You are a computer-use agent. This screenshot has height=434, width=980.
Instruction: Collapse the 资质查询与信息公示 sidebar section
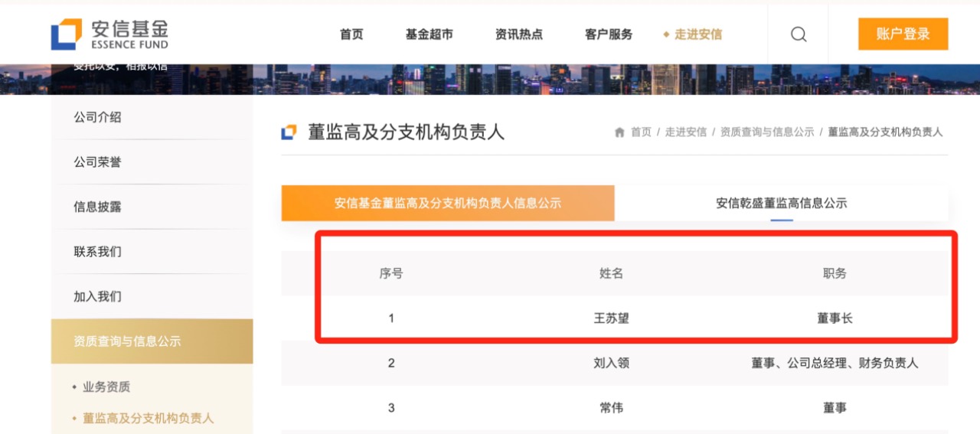[x=127, y=341]
